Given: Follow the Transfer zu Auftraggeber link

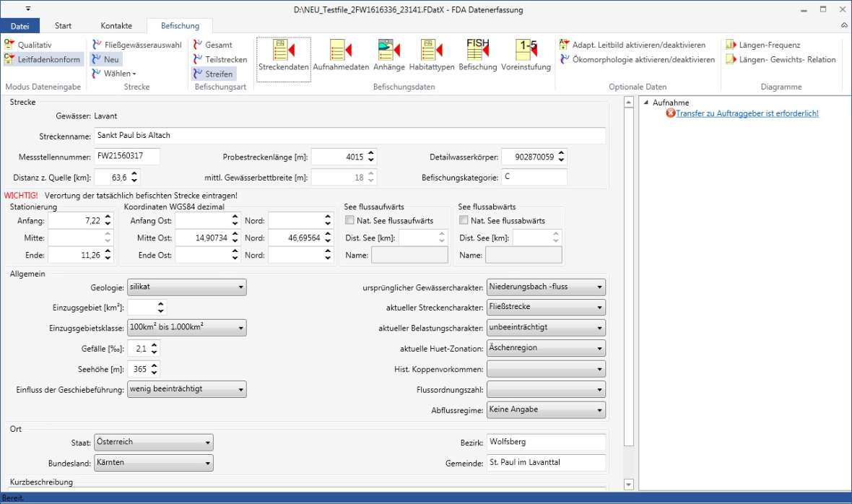Looking at the screenshot, I should pyautogui.click(x=747, y=113).
